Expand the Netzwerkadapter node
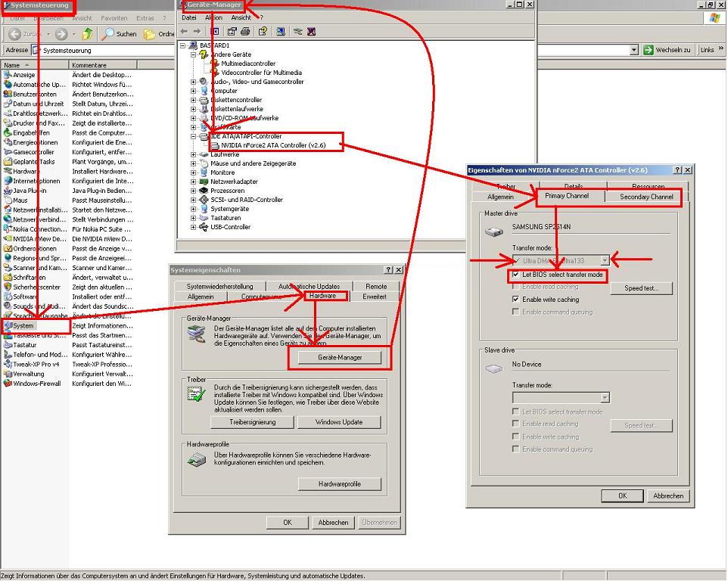The image size is (728, 581). pos(193,182)
